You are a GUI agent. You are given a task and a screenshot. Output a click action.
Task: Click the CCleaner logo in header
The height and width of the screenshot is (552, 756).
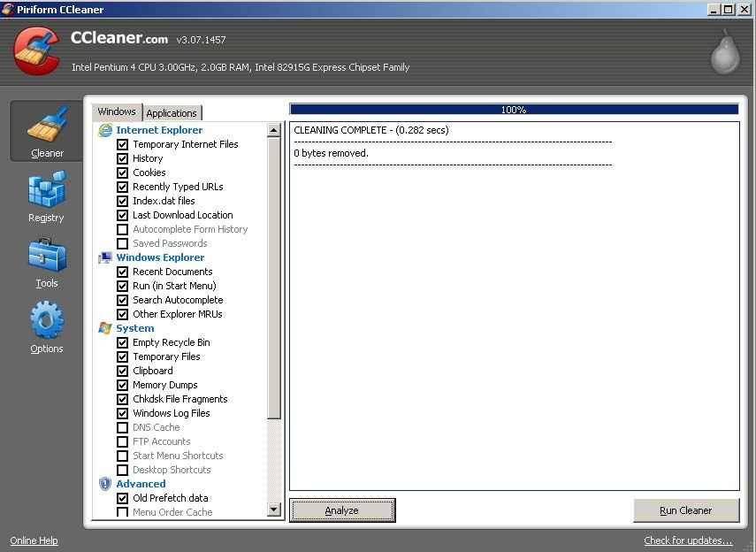pos(36,51)
